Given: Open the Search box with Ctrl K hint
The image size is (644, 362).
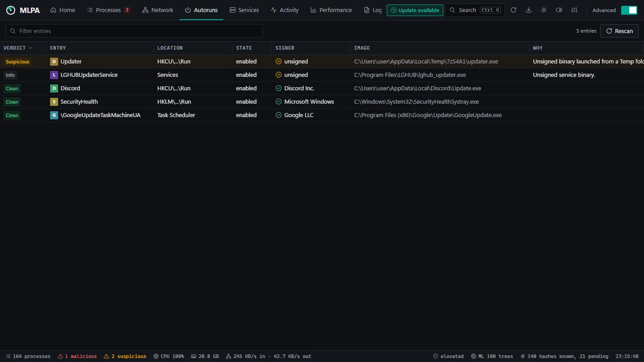Looking at the screenshot, I should pos(475,10).
